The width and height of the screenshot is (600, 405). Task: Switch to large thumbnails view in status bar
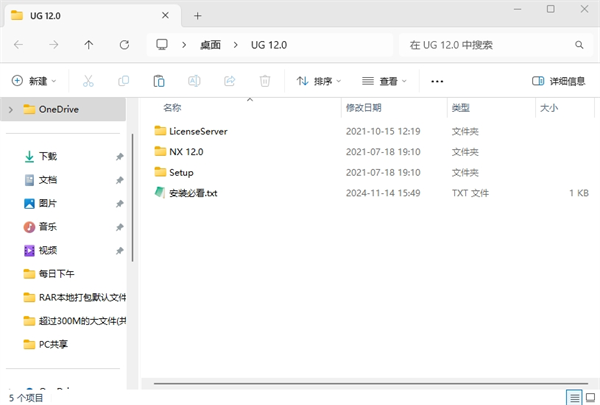tap(589, 397)
